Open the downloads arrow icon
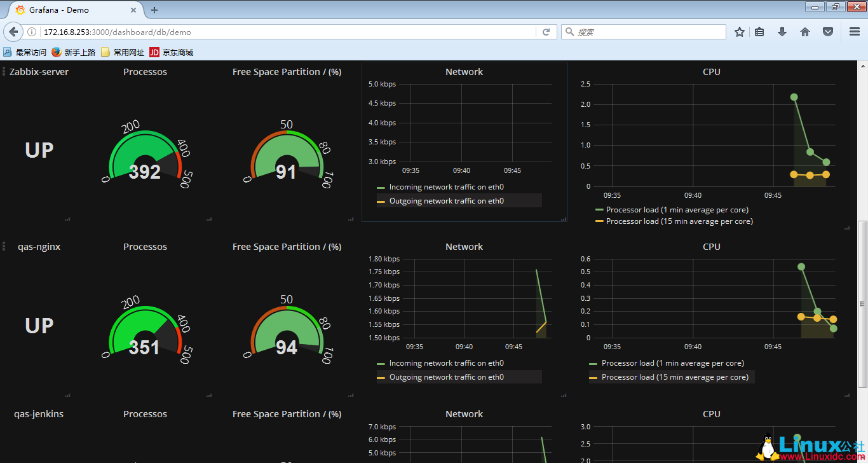Screen dimensions: 868x463 [x=782, y=32]
